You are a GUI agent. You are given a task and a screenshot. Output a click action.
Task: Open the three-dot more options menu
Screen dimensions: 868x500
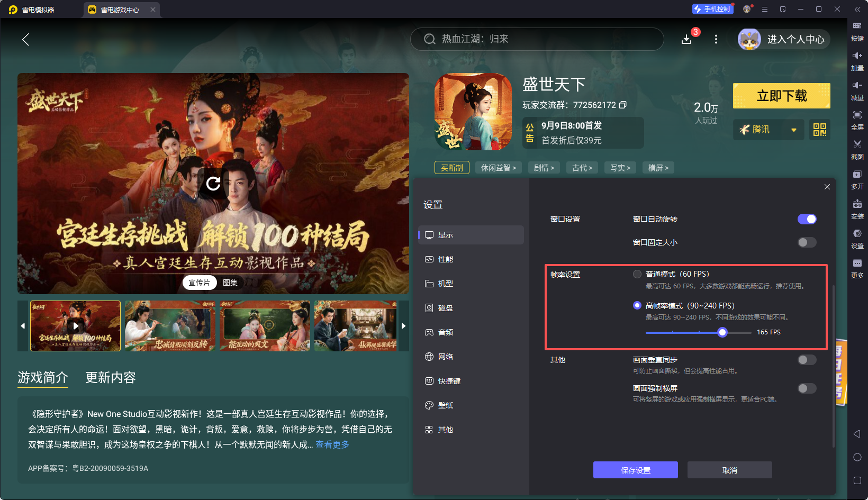tap(716, 39)
